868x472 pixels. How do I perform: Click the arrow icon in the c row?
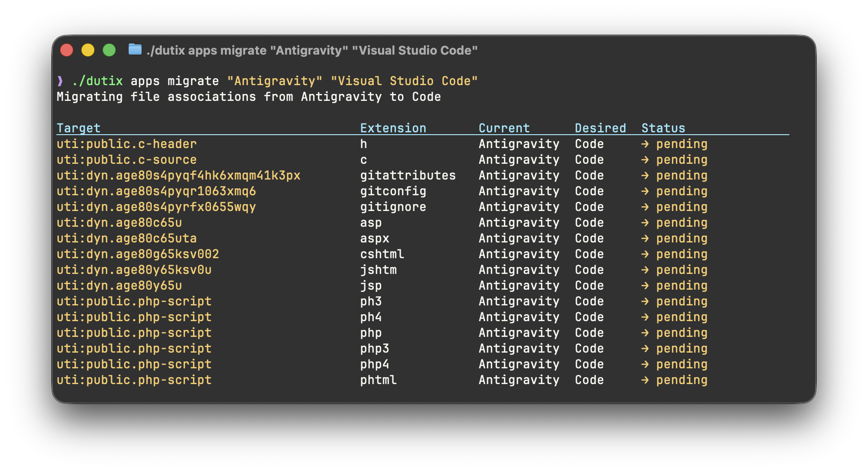[645, 160]
